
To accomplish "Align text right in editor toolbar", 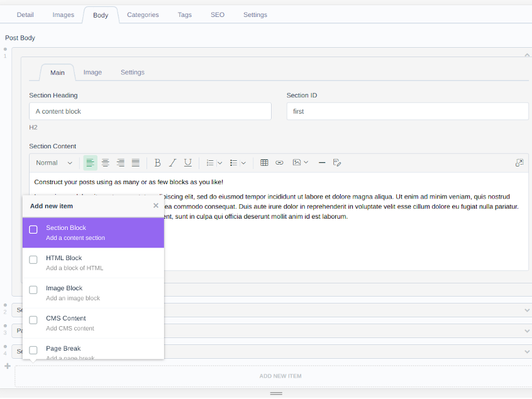I will (x=121, y=163).
